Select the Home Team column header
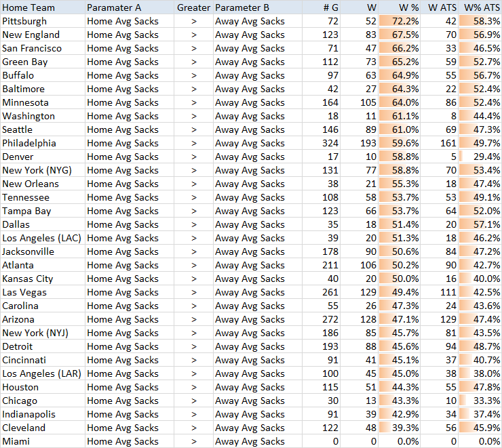Viewport: 502px width, 448px height. point(43,7)
